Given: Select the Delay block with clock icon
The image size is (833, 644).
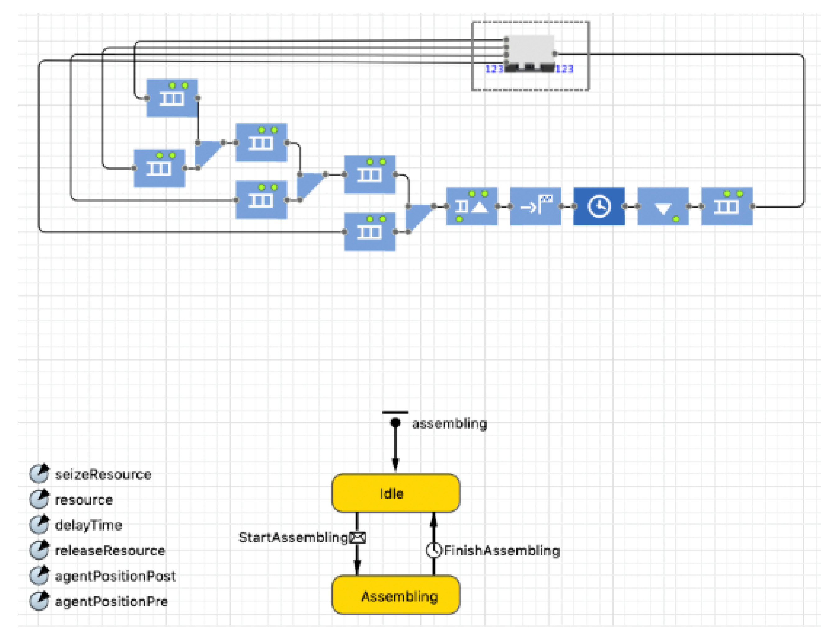Looking at the screenshot, I should [599, 206].
